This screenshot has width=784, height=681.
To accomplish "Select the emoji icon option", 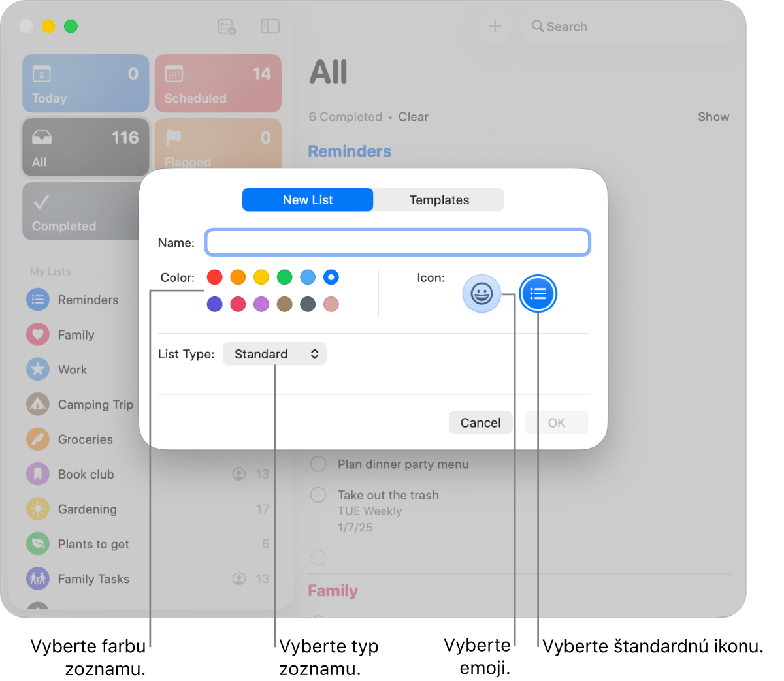I will (482, 294).
